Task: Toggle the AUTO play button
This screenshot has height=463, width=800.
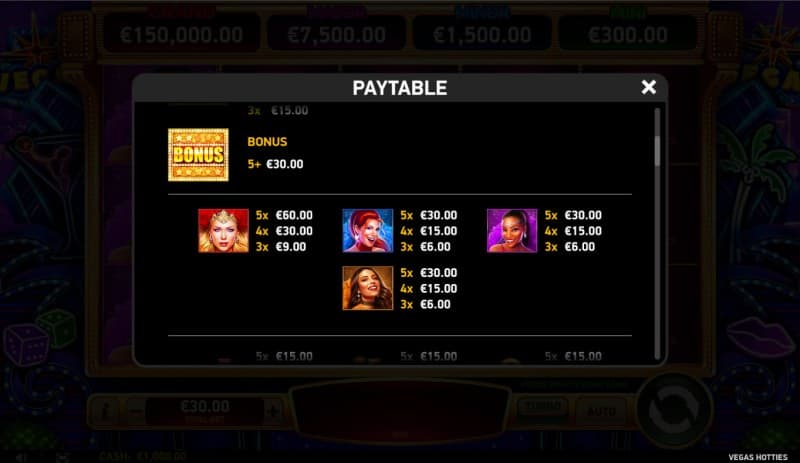Action: pos(601,410)
